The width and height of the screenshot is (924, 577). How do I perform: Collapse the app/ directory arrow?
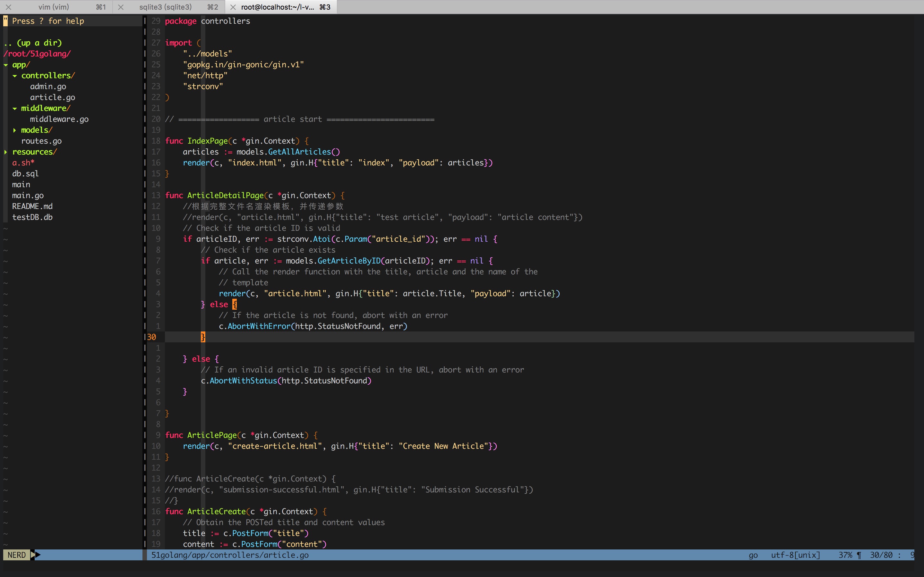[6, 65]
